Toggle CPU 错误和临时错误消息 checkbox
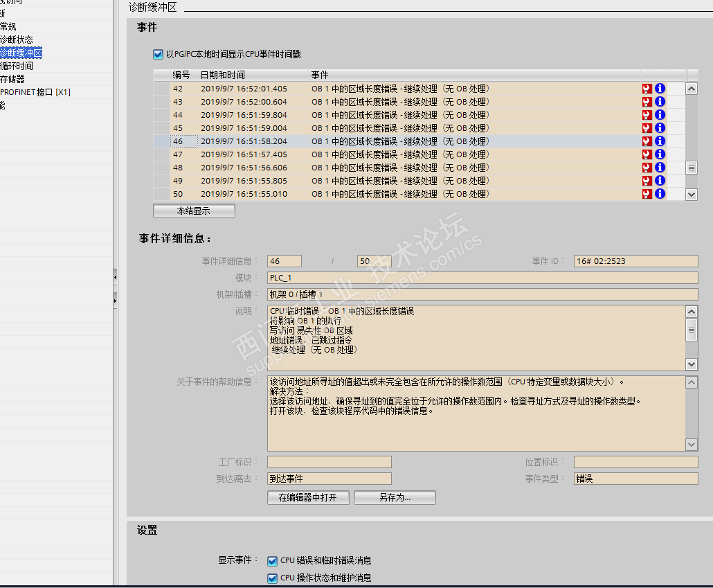713x588 pixels. click(272, 561)
